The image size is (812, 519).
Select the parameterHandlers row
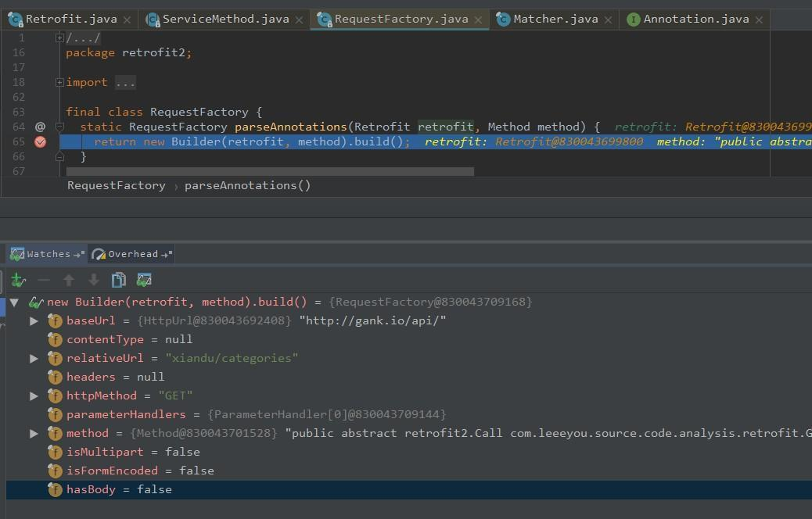[409, 414]
